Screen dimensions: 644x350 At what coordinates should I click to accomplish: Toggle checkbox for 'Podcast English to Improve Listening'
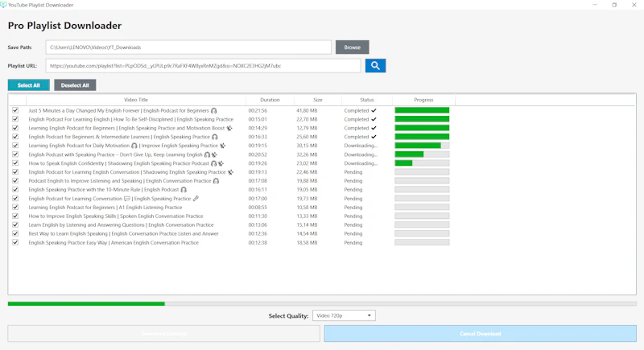15,180
